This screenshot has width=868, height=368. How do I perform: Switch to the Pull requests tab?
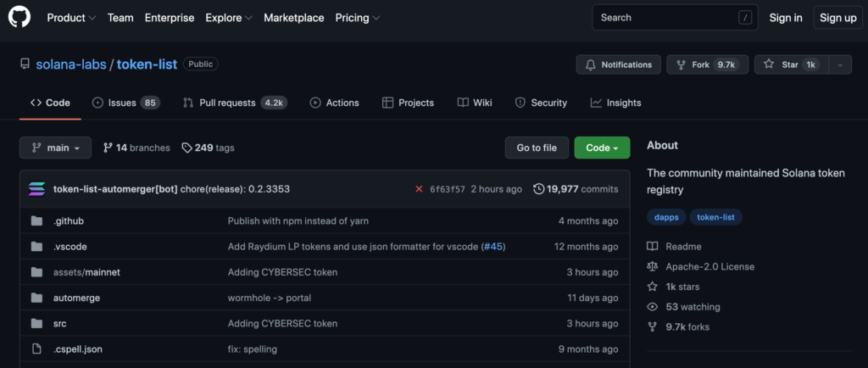[234, 103]
